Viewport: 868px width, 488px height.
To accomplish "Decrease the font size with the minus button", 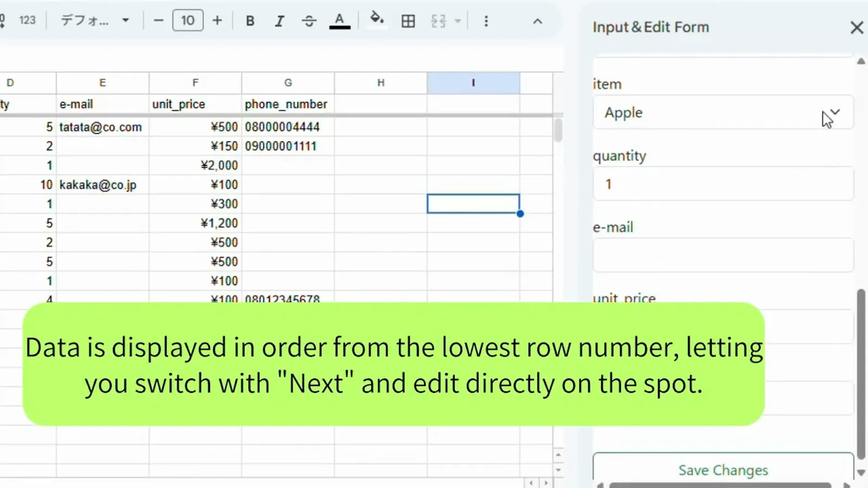I will tap(158, 21).
